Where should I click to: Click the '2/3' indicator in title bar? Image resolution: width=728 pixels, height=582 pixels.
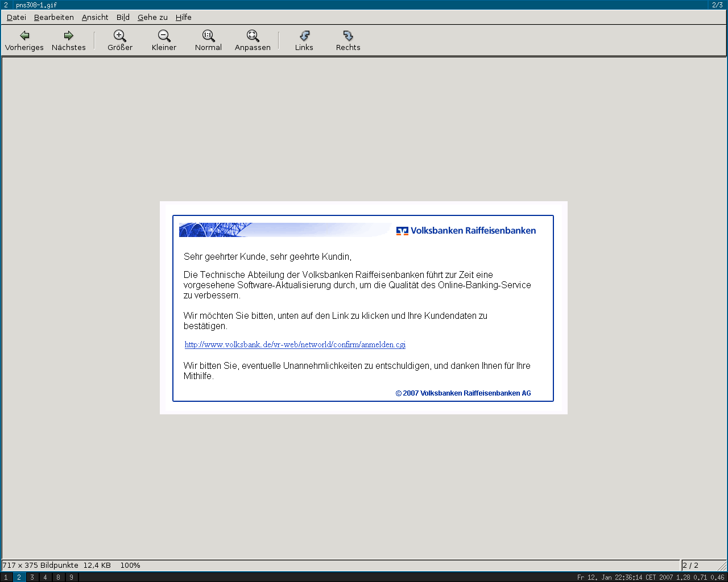(717, 5)
